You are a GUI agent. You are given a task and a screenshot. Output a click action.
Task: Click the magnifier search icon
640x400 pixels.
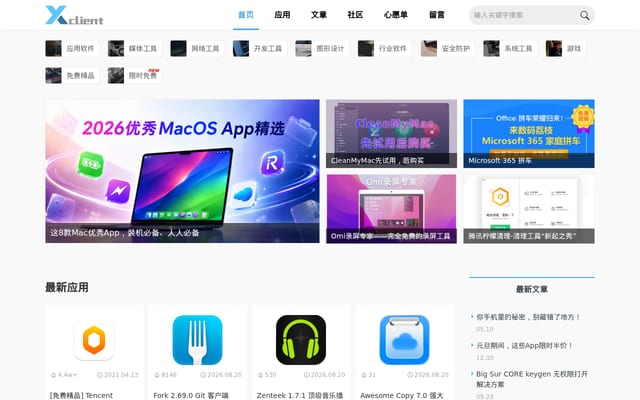(584, 15)
